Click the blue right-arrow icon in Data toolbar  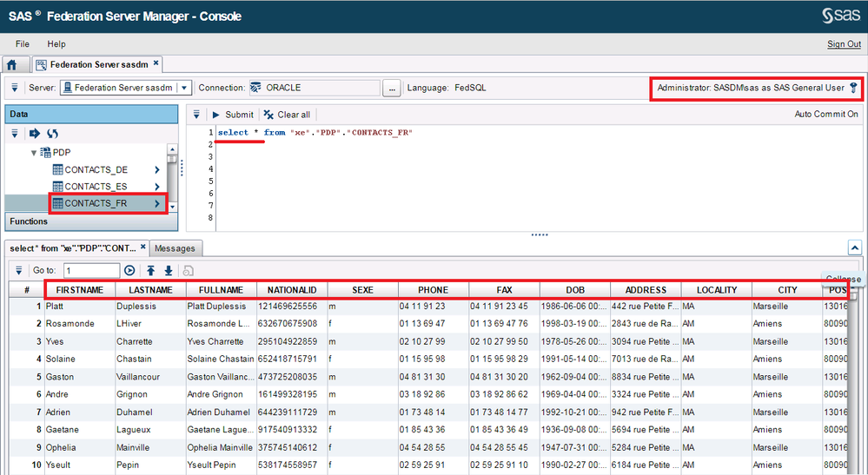[x=35, y=134]
